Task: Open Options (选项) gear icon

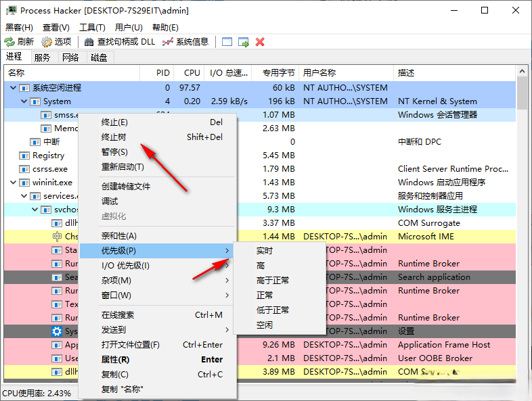Action: pos(47,42)
